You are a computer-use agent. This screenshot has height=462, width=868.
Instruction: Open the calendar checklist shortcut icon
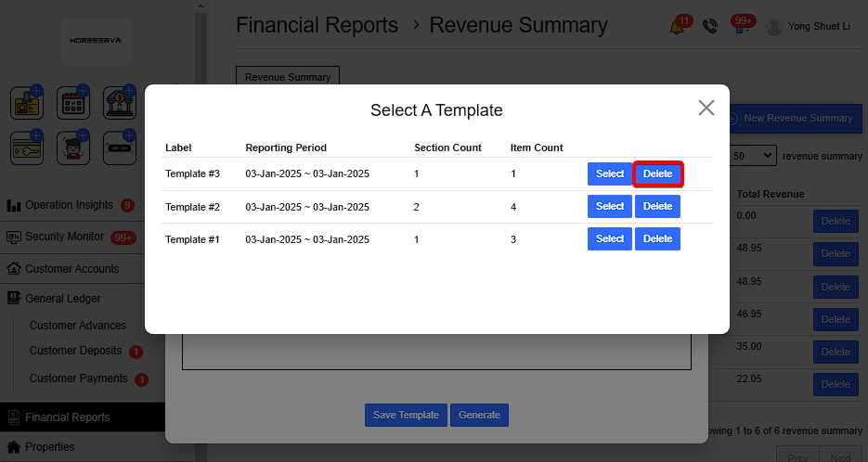[73, 103]
